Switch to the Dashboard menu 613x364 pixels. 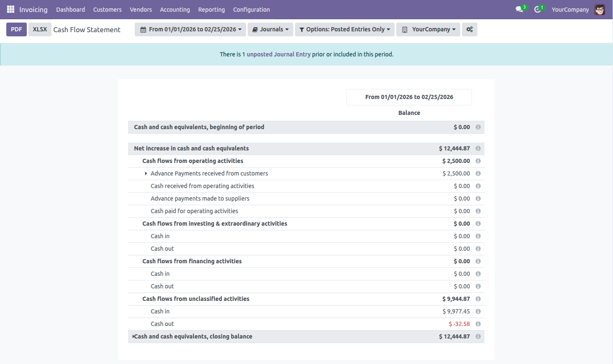(70, 9)
